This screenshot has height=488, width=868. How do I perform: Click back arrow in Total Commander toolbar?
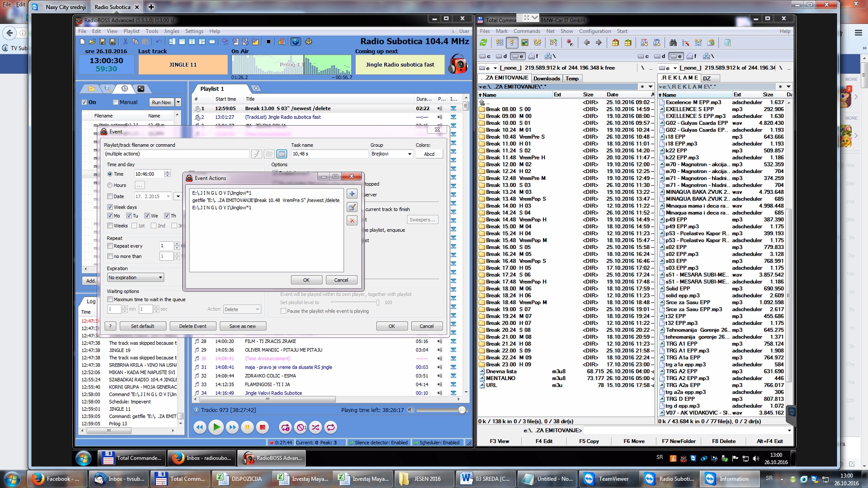587,42
